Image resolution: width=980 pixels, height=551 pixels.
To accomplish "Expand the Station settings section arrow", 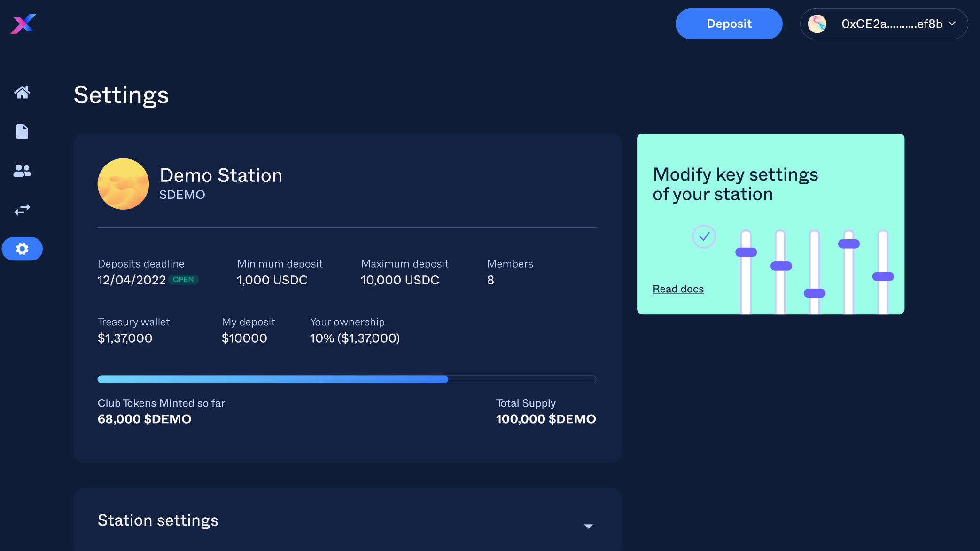I will [x=588, y=526].
